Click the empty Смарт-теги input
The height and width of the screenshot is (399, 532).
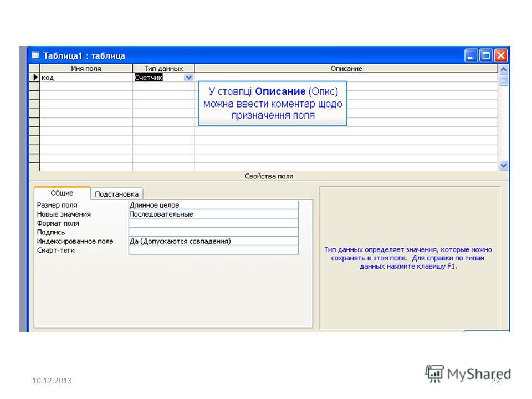(213, 250)
